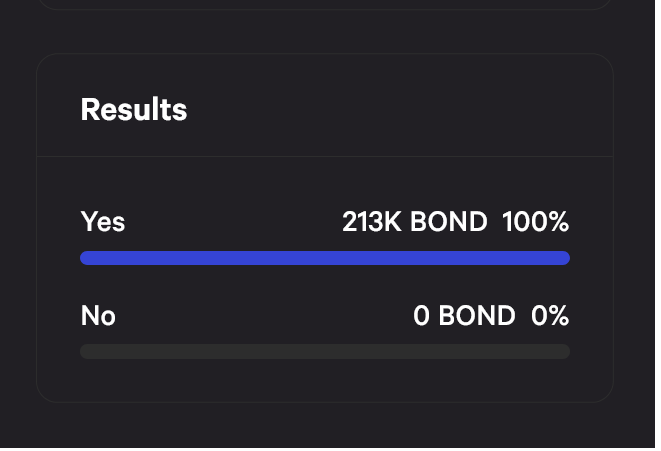The image size is (661, 451).
Task: Click blank space between Yes label and 213K
Action: point(230,221)
